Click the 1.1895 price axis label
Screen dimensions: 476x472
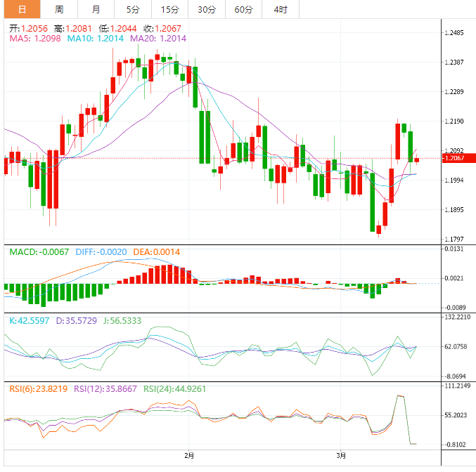click(454, 209)
